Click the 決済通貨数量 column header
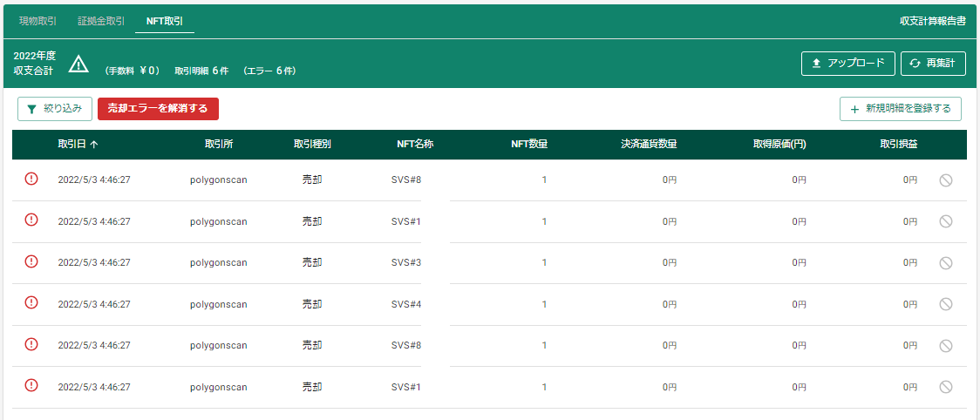The image size is (980, 420). pos(648,145)
